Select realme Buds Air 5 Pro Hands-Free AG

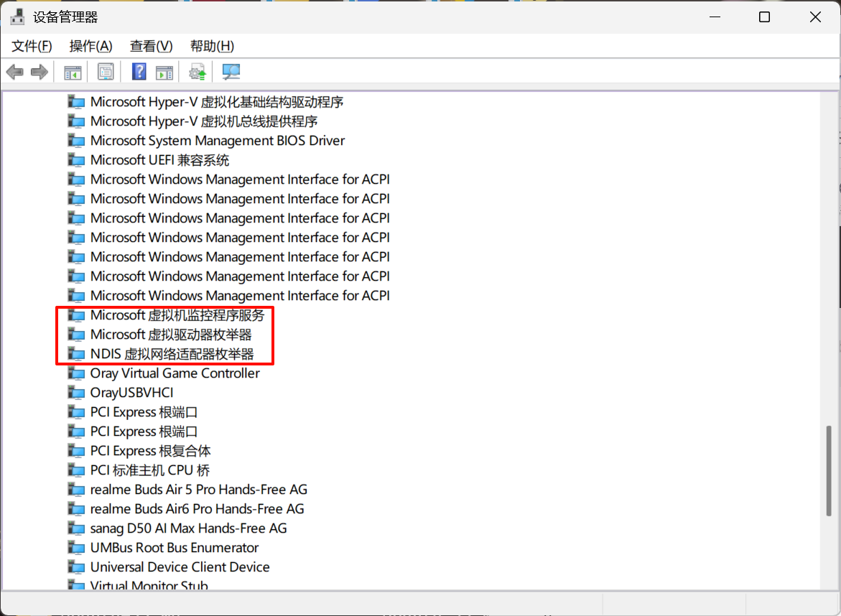(x=198, y=490)
